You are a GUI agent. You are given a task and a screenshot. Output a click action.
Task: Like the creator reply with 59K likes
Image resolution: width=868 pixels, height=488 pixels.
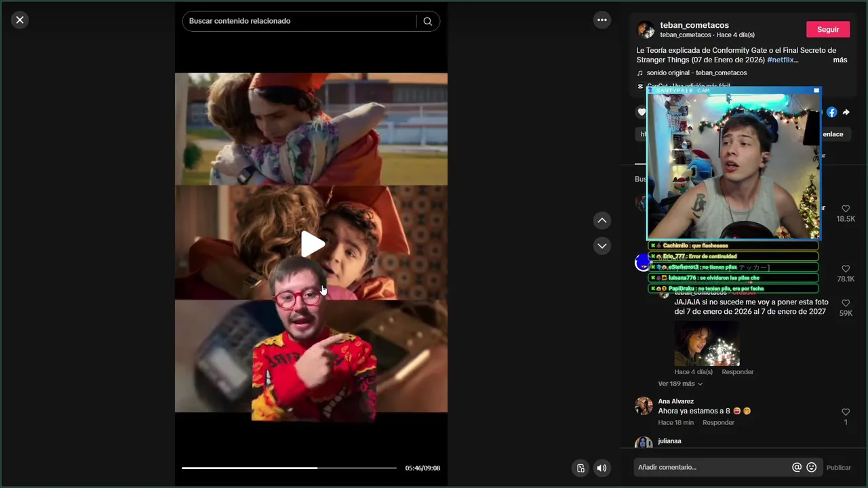coord(846,303)
